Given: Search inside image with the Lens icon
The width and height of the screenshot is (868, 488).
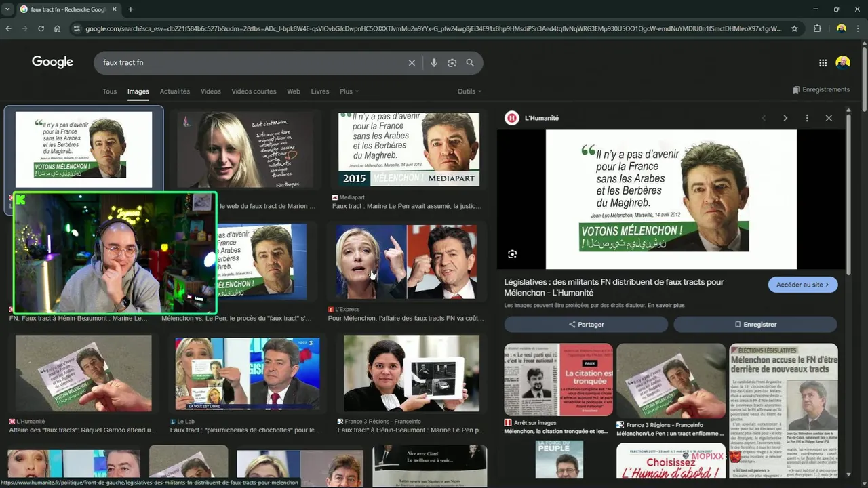Looking at the screenshot, I should tap(512, 254).
